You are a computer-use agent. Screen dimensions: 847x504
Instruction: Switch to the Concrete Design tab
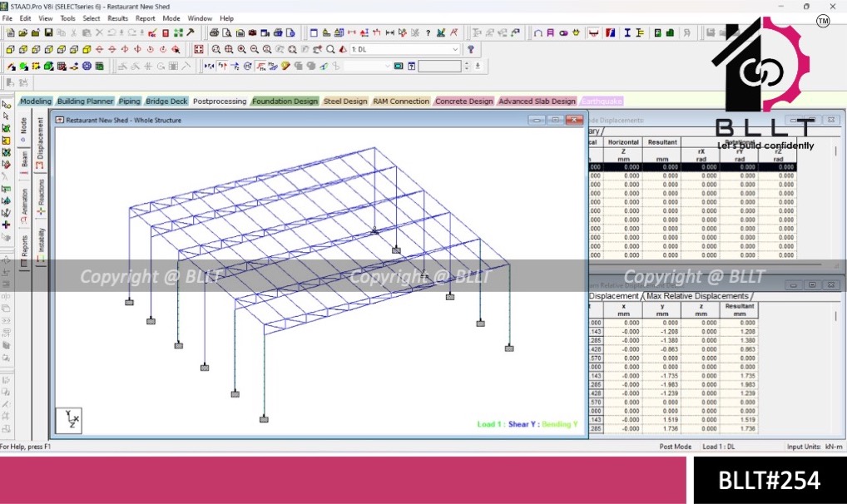(464, 101)
